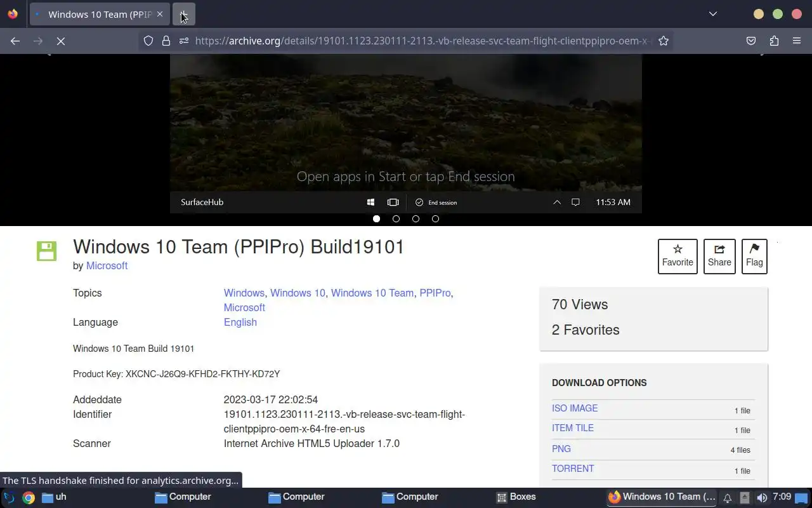Select the Addeddate value 2023-03-17 22:02:54
The image size is (812, 508).
[x=271, y=399]
